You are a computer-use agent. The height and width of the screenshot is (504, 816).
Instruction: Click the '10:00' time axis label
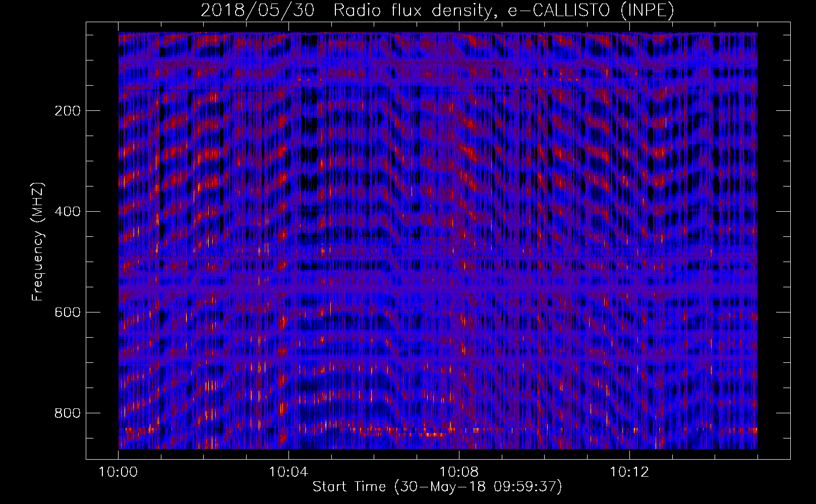pos(118,472)
